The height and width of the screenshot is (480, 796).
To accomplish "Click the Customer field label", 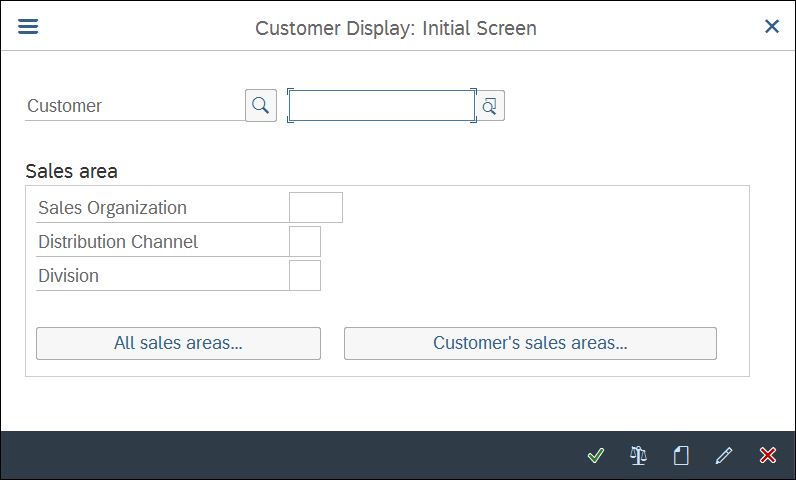I will (x=64, y=106).
